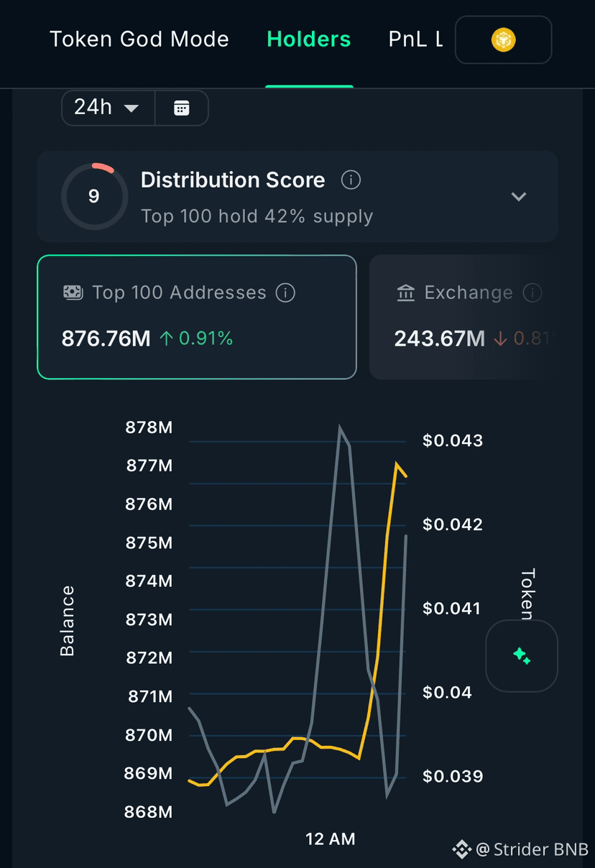The height and width of the screenshot is (868, 595).
Task: Click the green sparkle AI assistant button
Action: coord(522,656)
